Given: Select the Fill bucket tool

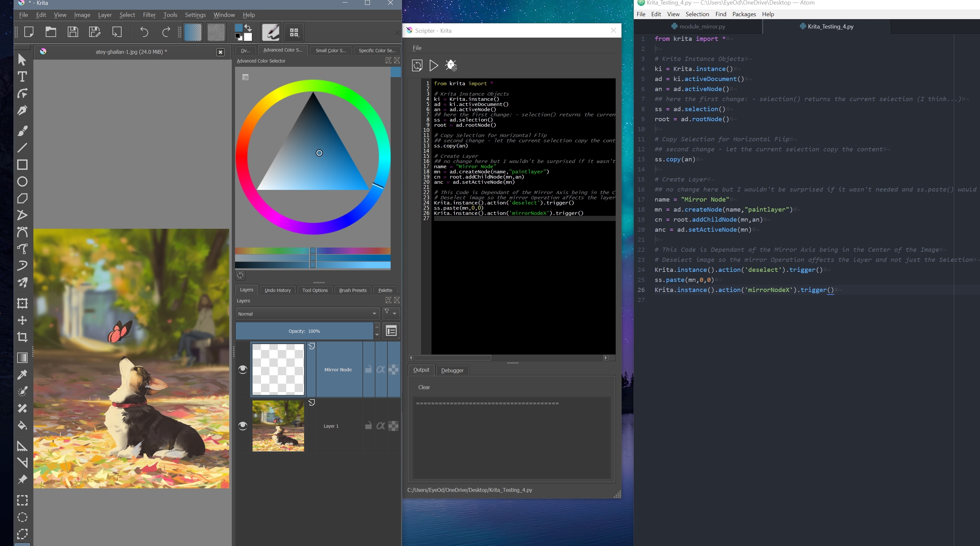Looking at the screenshot, I should tap(22, 425).
